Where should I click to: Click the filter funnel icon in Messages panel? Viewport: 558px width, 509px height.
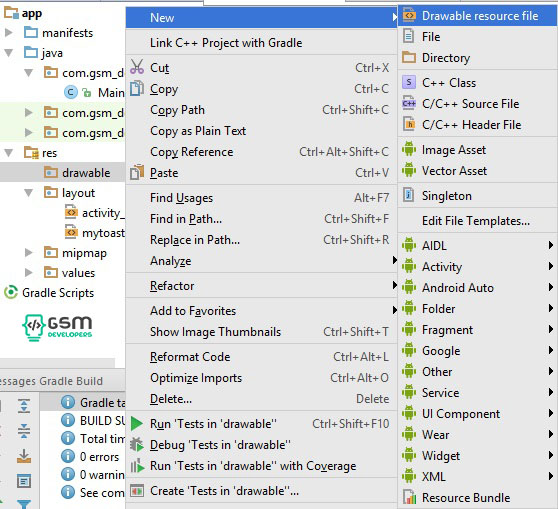(24, 504)
